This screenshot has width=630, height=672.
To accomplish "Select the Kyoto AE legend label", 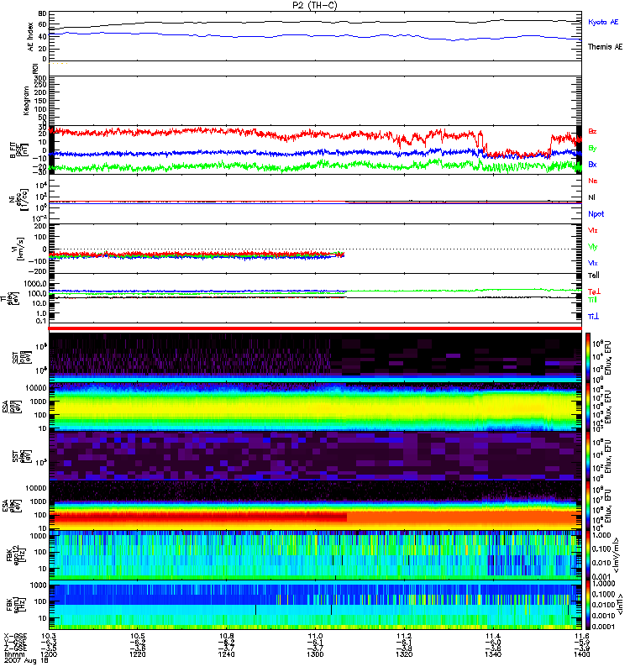I will [603, 22].
